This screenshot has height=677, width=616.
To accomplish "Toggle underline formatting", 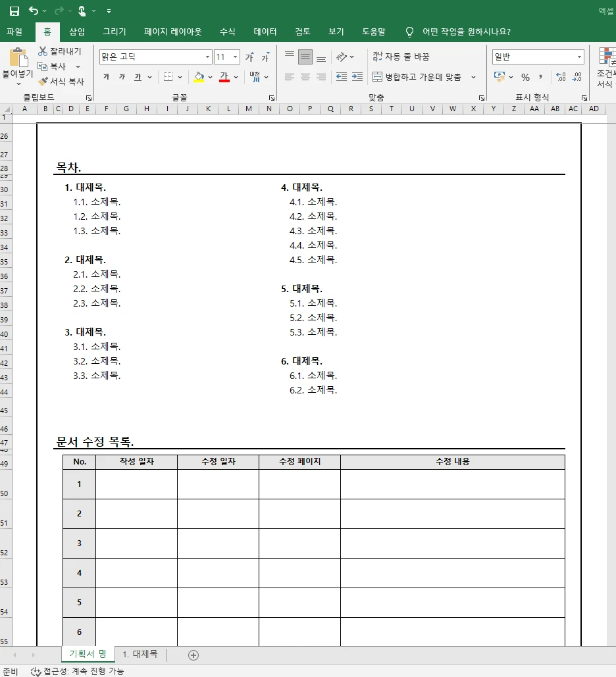I will [138, 77].
